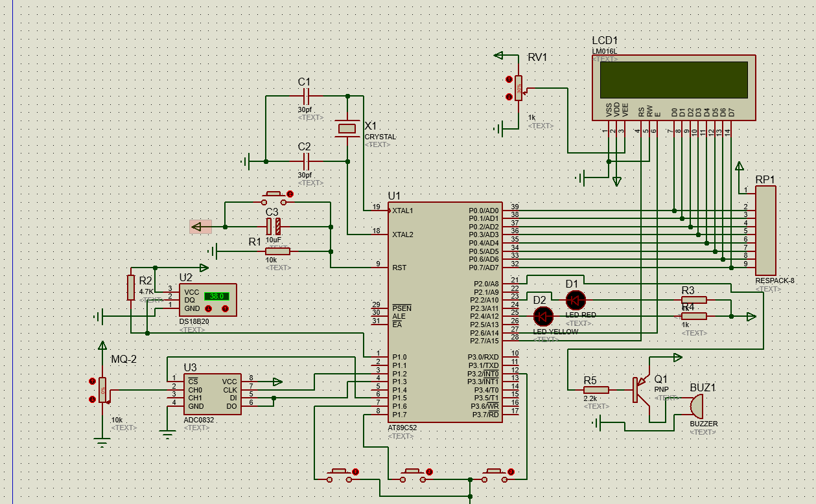Select the R1 10k resistor body

coord(277,251)
